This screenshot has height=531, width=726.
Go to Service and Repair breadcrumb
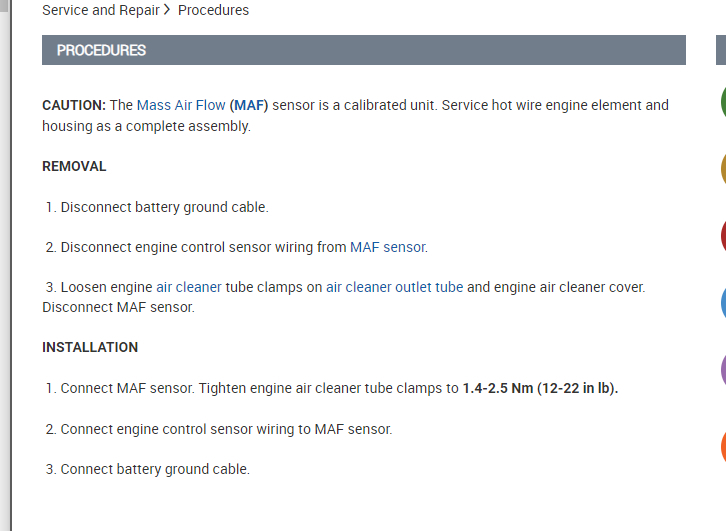(x=100, y=10)
